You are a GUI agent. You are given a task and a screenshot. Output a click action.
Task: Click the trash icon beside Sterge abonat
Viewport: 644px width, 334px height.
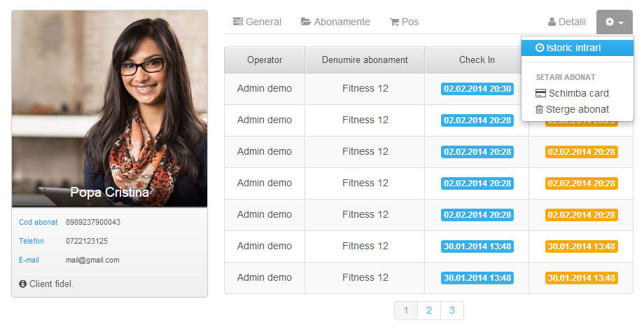(540, 109)
